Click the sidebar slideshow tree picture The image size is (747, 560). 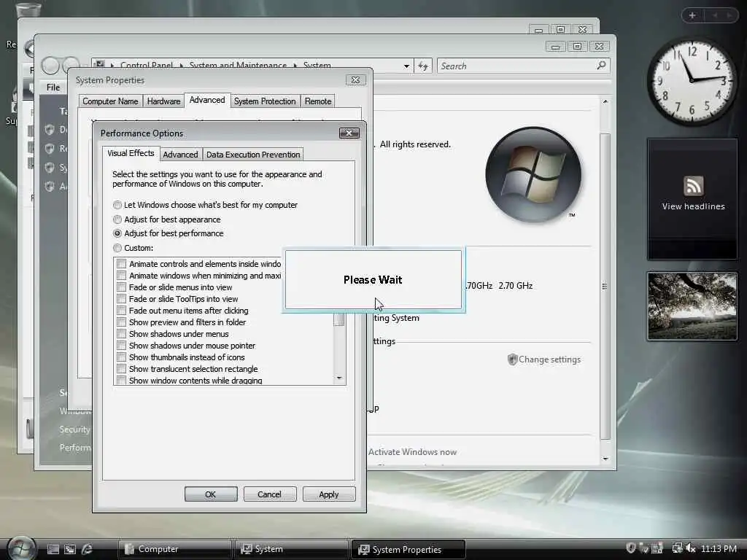click(692, 306)
